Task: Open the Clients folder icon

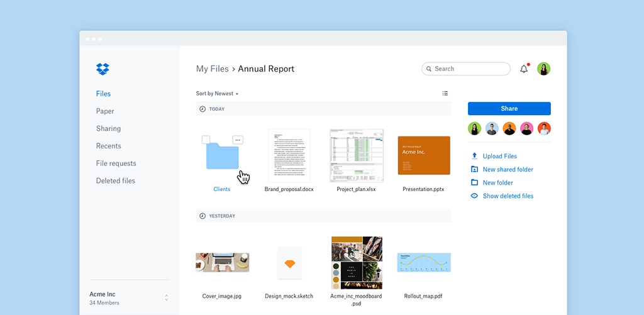Action: tap(222, 157)
